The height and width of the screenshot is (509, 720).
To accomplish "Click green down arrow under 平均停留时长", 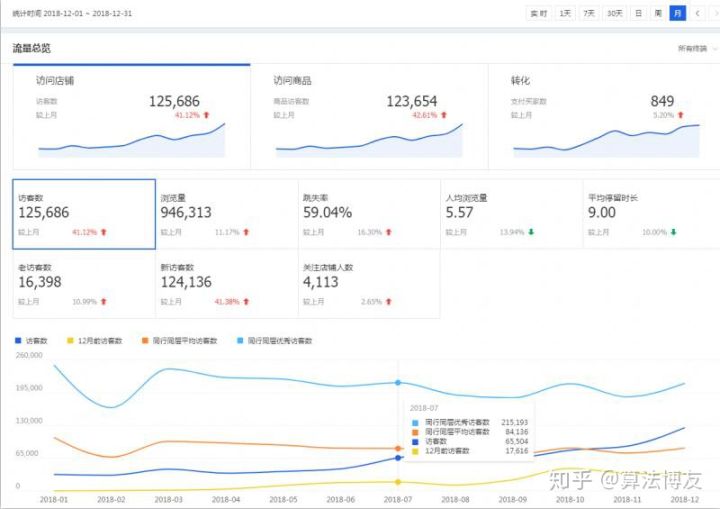I will point(673,232).
